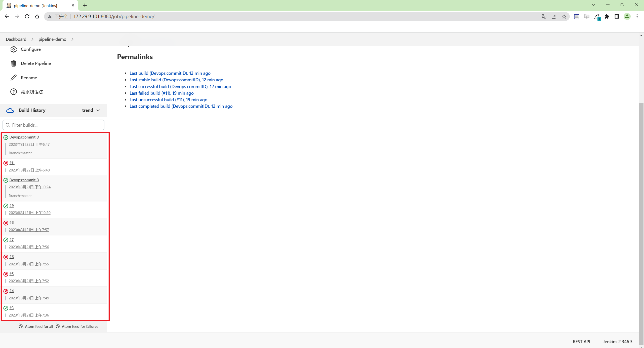Click the share page icon in address bar
The height and width of the screenshot is (348, 644).
(x=554, y=17)
